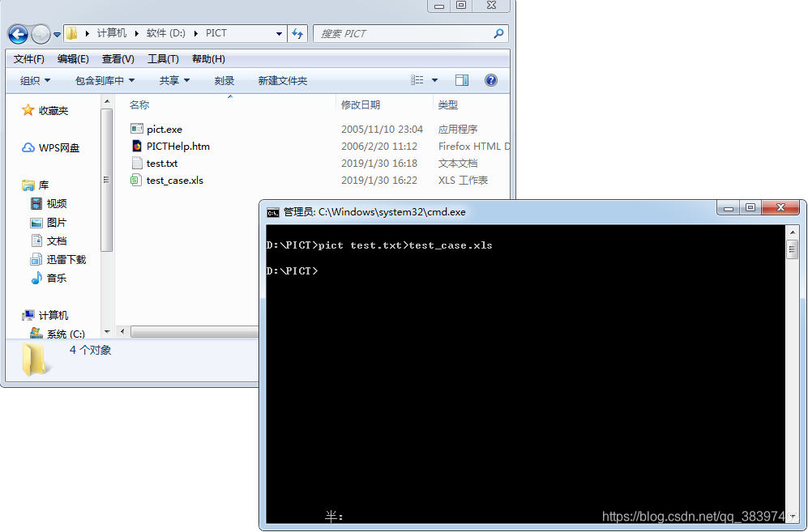Screen dimensions: 808x532
Task: Select the test_case.xls file
Action: tap(175, 181)
